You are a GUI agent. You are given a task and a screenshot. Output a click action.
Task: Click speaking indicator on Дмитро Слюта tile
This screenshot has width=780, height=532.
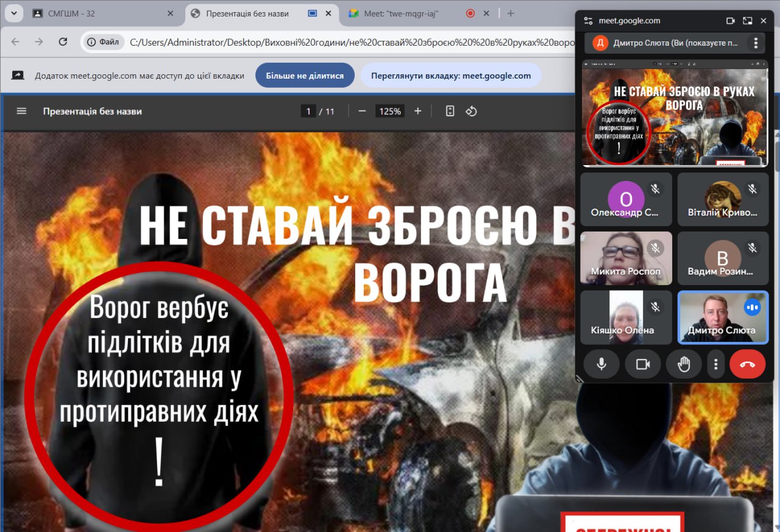[x=752, y=308]
